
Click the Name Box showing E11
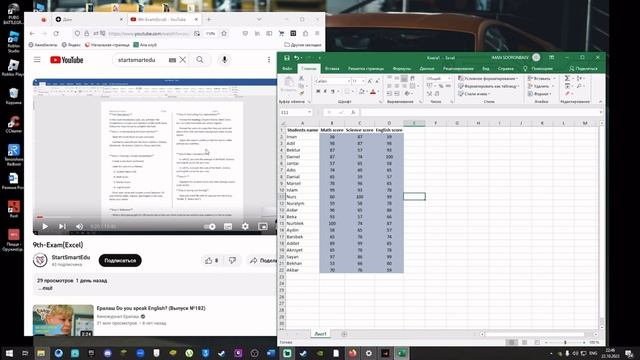pyautogui.click(x=296, y=112)
